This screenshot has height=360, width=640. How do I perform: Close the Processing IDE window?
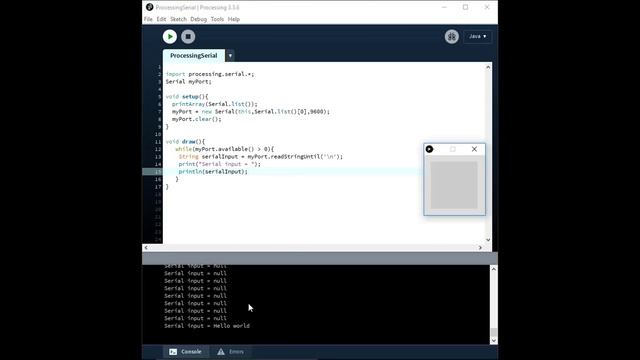tap(487, 7)
